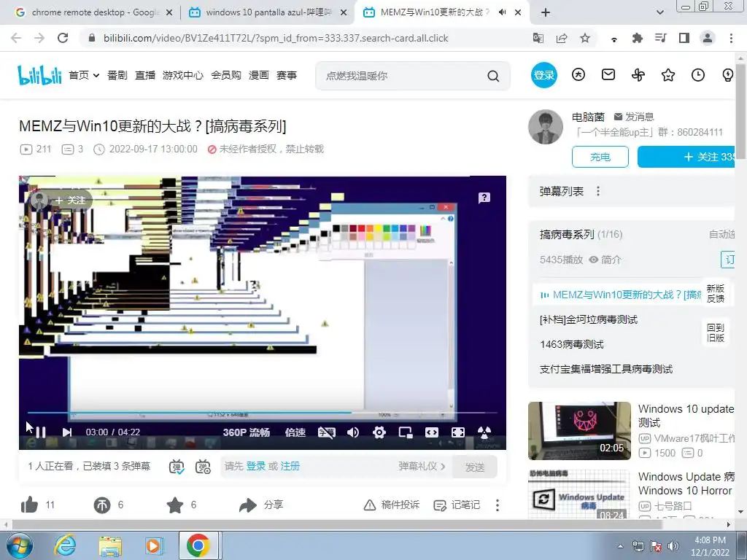Bookmark this page star icon
747x560 pixels.
585,38
